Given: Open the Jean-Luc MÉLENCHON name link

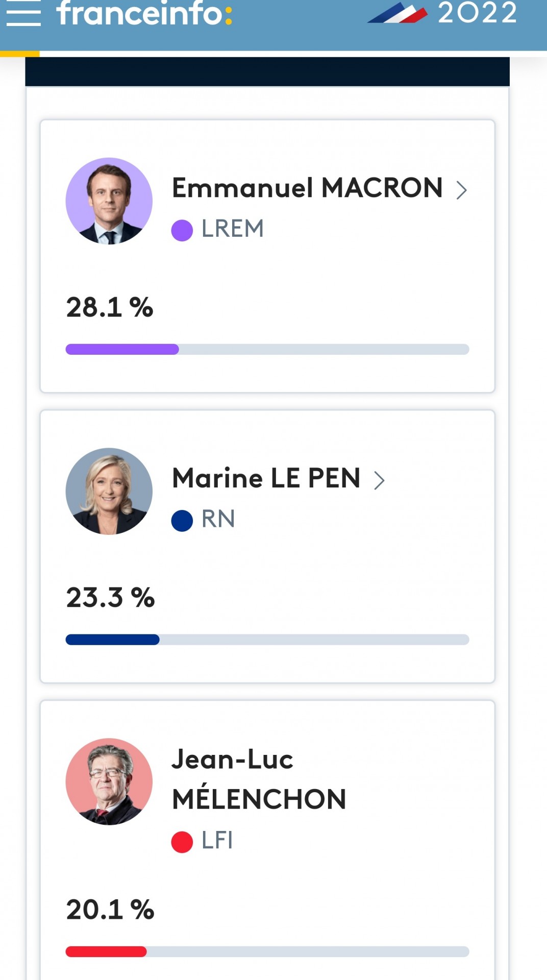Looking at the screenshot, I should point(259,779).
